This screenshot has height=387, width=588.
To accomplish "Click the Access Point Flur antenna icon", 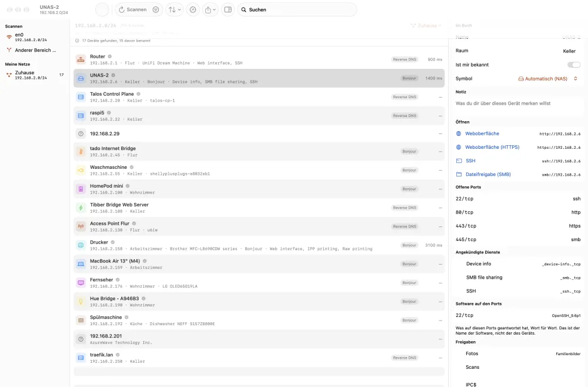I will [x=81, y=226].
